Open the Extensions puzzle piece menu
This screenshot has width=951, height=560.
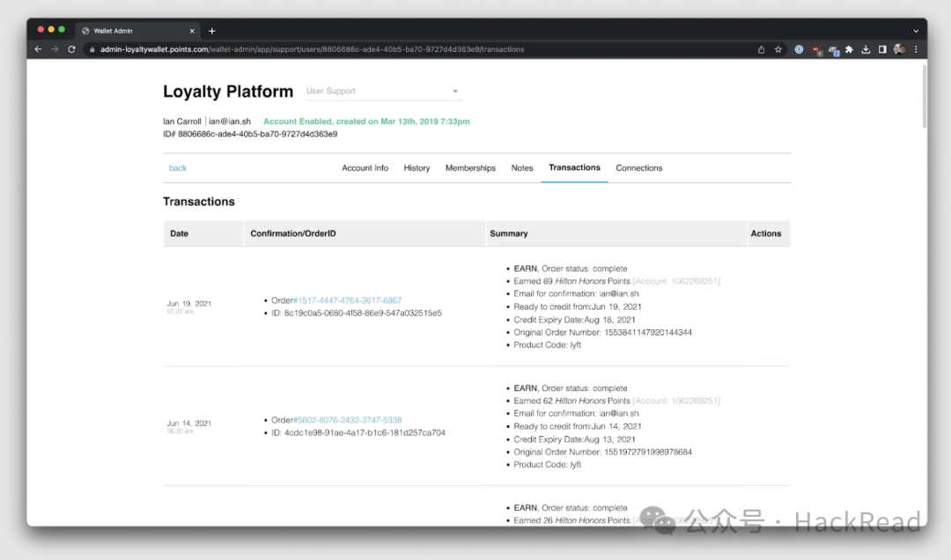pyautogui.click(x=849, y=49)
